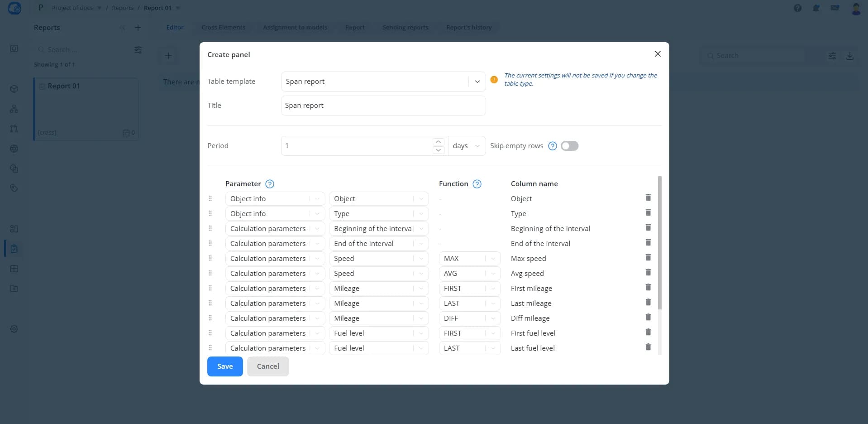The width and height of the screenshot is (868, 424).
Task: Add a panel with the plus button
Action: (x=168, y=56)
